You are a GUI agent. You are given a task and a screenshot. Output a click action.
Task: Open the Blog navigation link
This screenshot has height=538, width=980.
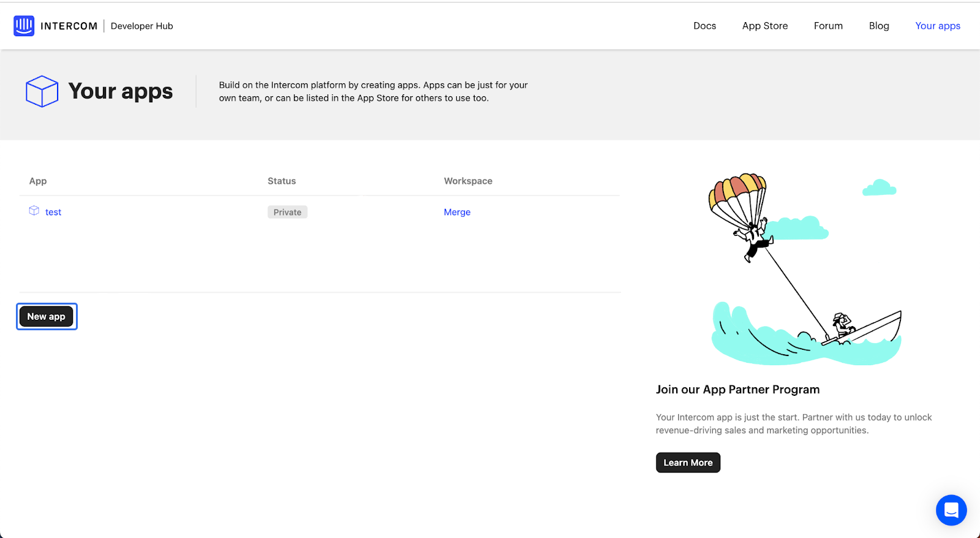click(879, 26)
